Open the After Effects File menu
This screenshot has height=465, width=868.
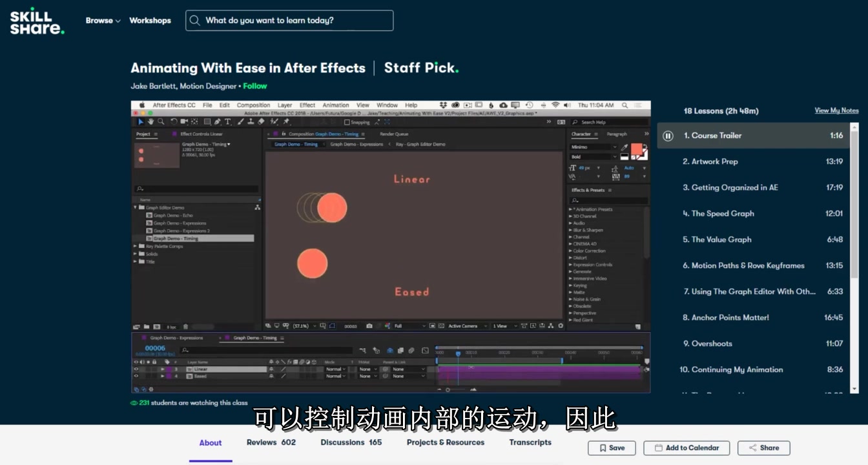207,105
